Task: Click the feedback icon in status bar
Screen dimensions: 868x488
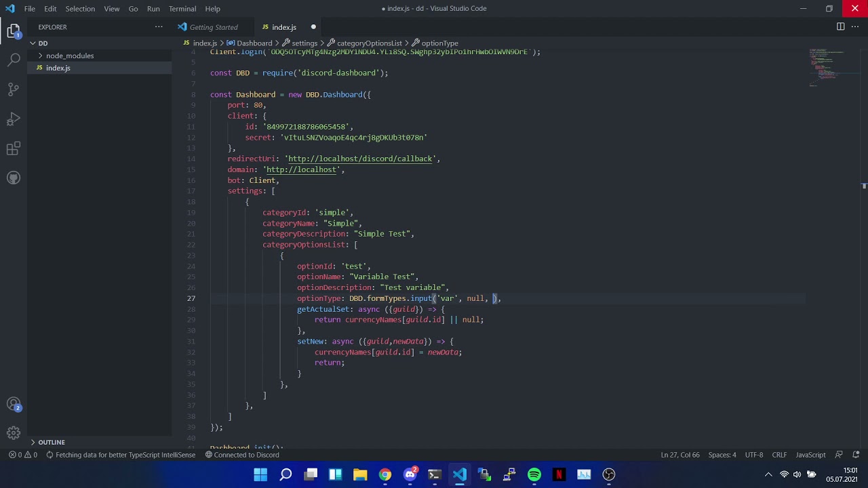Action: click(x=839, y=455)
